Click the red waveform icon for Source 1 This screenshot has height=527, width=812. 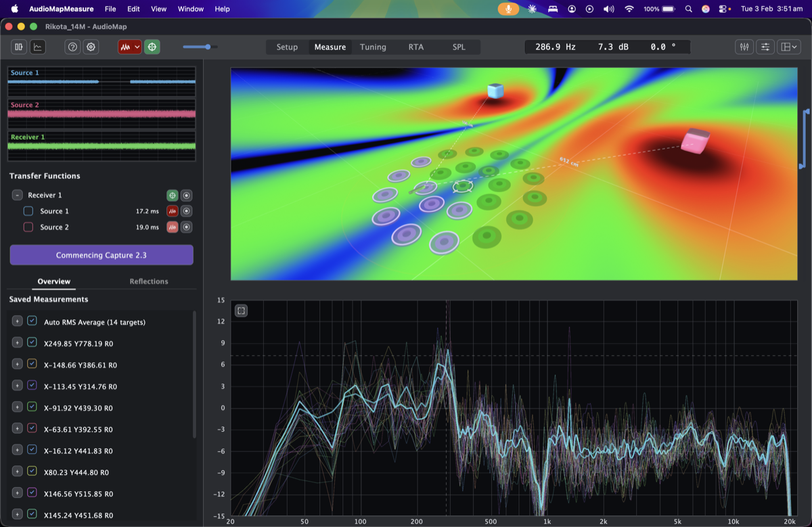coord(173,211)
